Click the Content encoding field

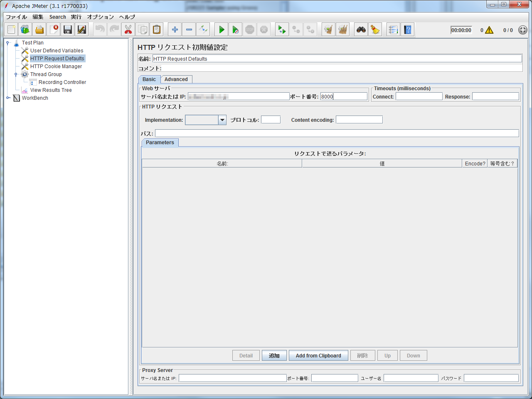pos(359,120)
